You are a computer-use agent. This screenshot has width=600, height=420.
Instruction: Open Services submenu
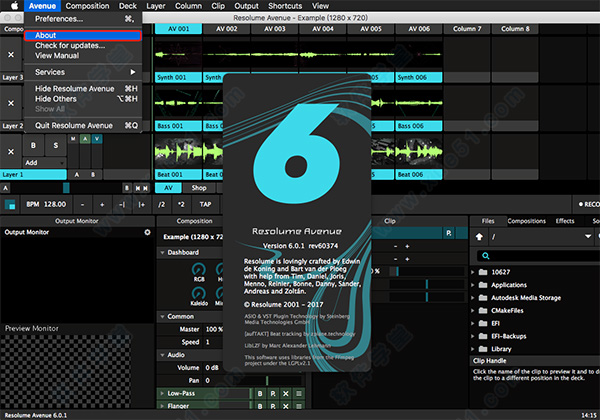pyautogui.click(x=83, y=72)
